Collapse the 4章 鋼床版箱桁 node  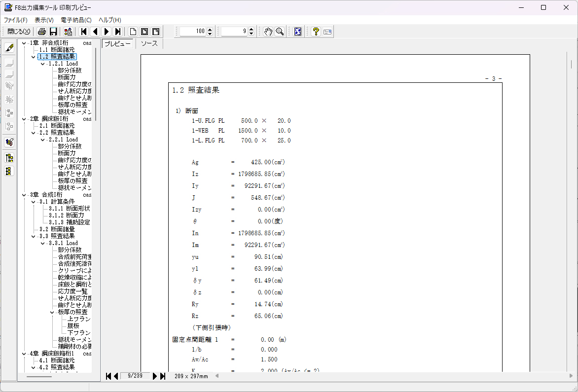(24, 354)
